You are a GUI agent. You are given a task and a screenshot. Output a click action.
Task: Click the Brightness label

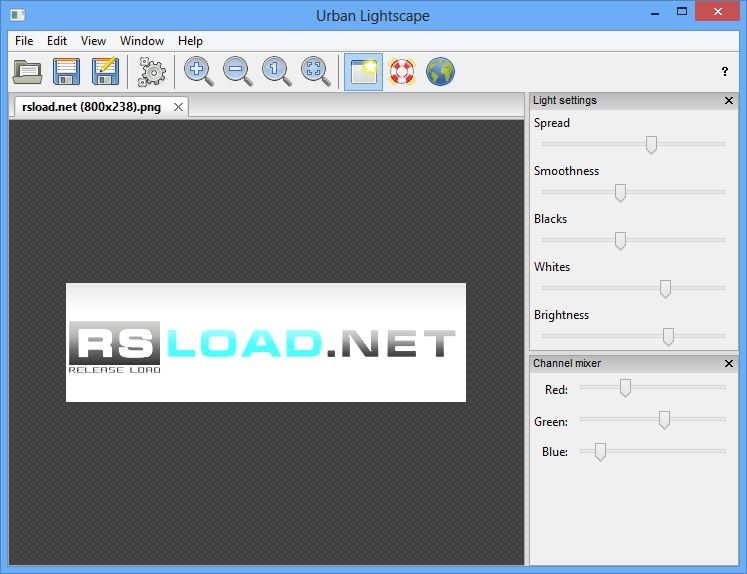click(x=561, y=315)
